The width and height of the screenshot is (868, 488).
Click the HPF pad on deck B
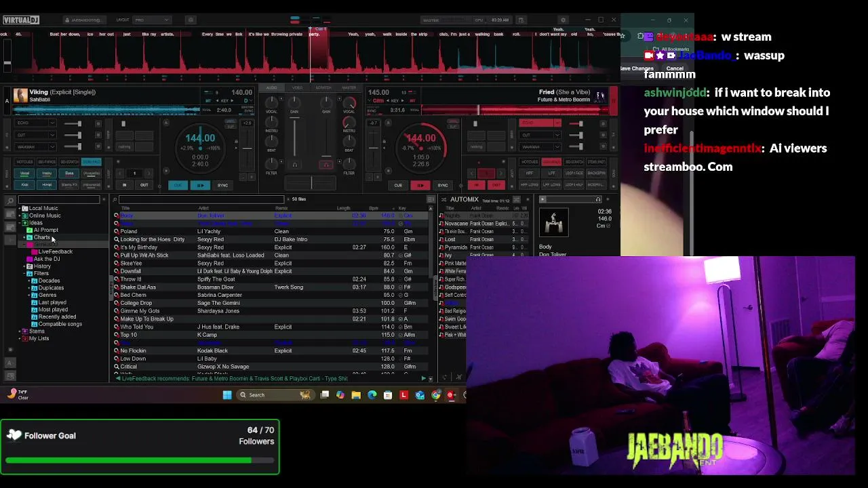529,174
